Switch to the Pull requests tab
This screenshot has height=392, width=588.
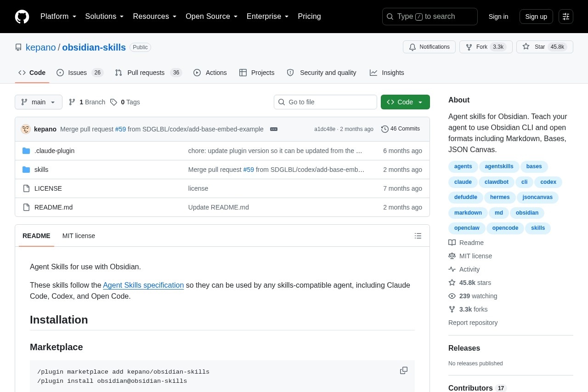pos(148,73)
